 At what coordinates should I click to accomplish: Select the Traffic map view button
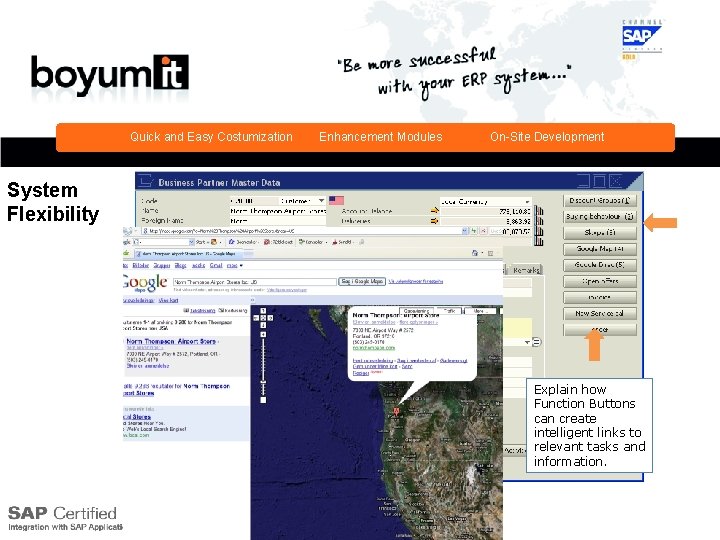449,311
